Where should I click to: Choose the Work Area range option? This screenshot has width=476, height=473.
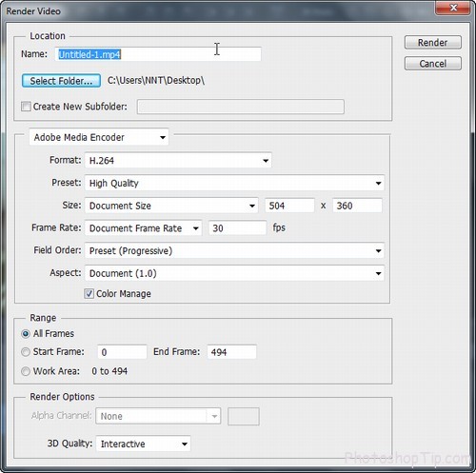pos(26,371)
